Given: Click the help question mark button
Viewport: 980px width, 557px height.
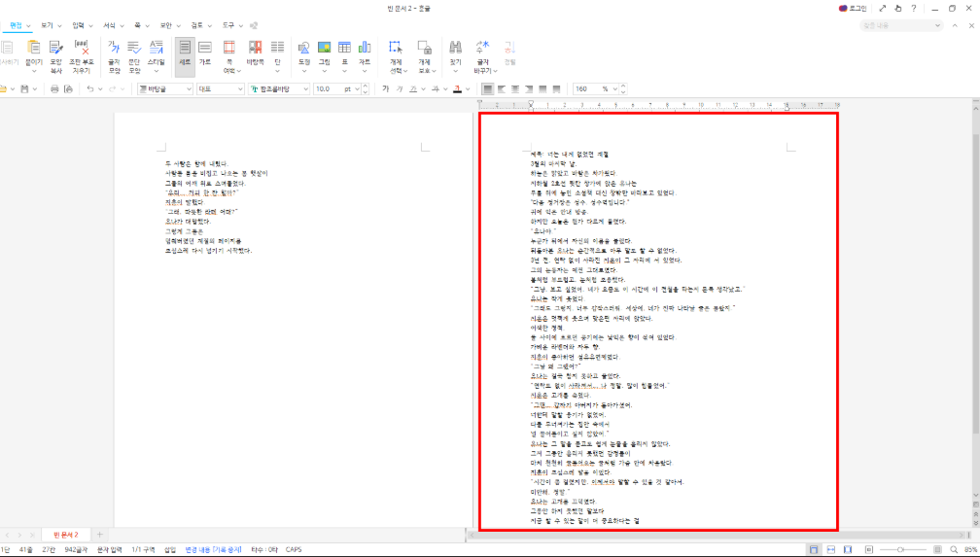Looking at the screenshot, I should [914, 8].
